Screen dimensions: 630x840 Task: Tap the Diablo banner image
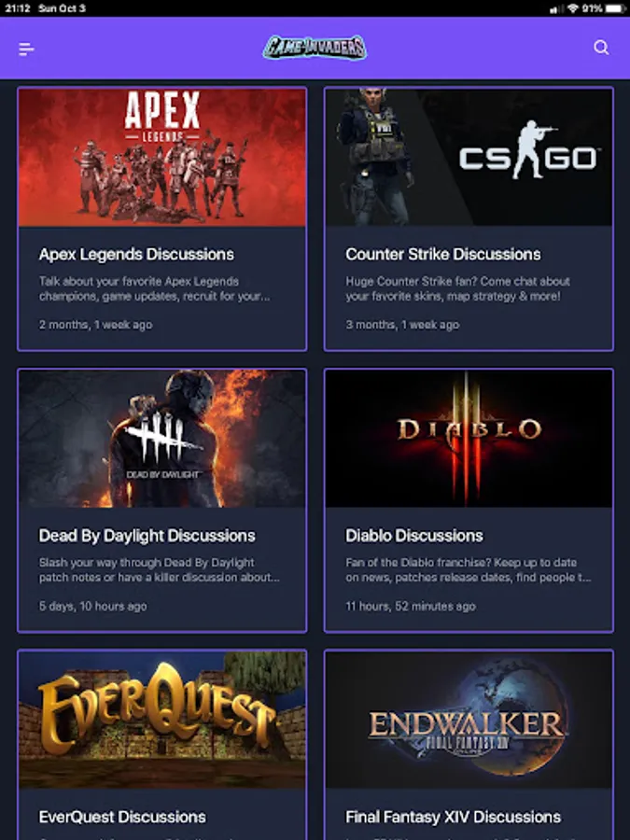(469, 439)
